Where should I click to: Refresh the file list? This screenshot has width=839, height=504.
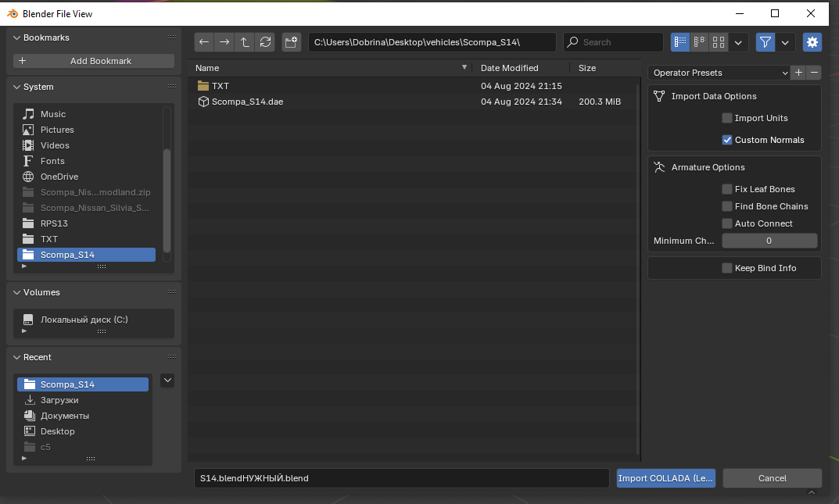pyautogui.click(x=265, y=42)
